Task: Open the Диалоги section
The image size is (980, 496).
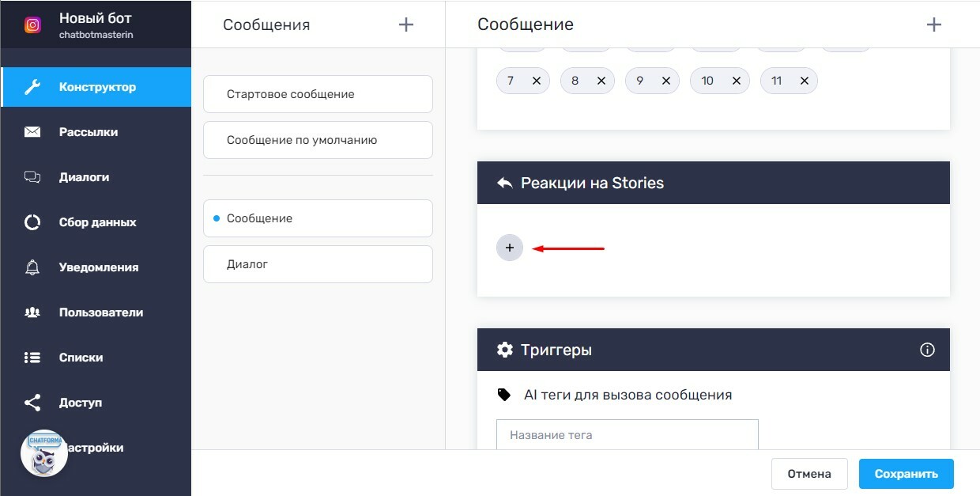Action: pos(84,177)
